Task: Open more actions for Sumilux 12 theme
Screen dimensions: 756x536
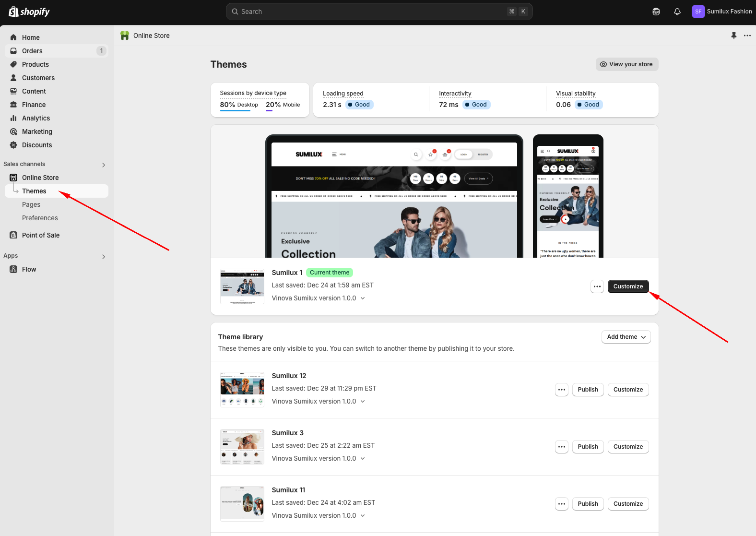Action: tap(562, 390)
